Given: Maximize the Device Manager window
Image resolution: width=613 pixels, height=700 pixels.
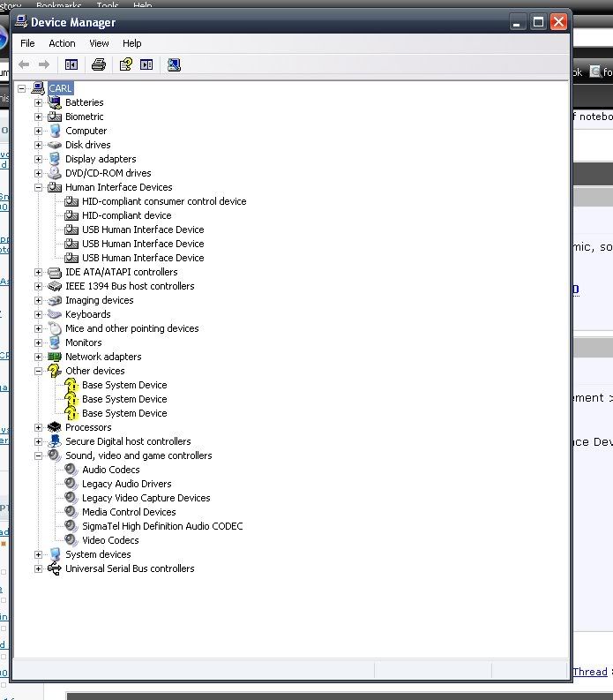Looking at the screenshot, I should 538,22.
